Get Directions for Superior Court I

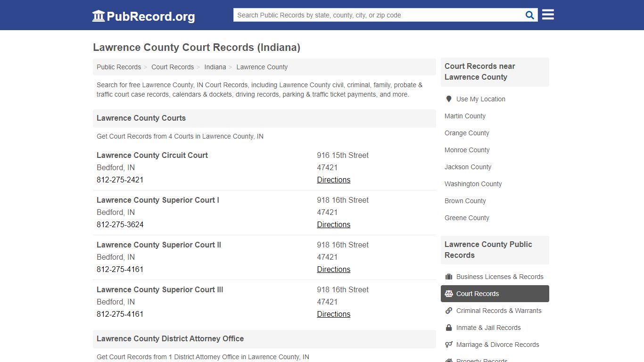click(x=334, y=224)
